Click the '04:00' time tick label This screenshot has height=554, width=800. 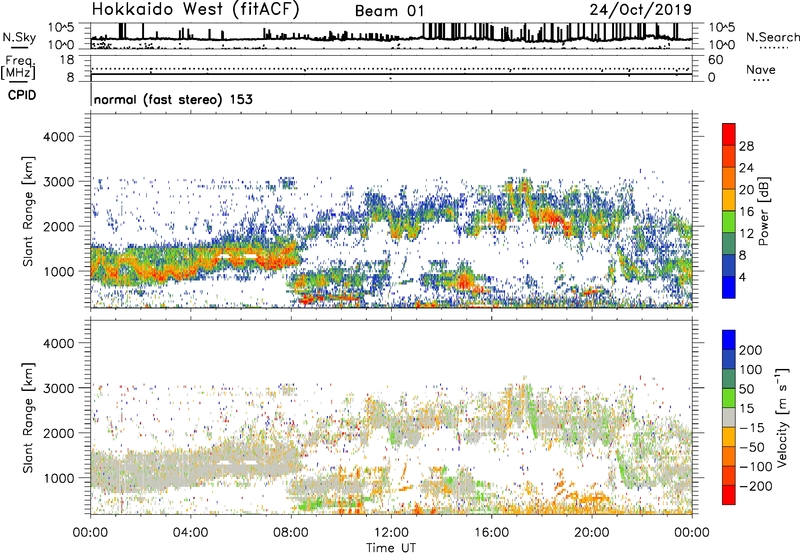pyautogui.click(x=190, y=533)
